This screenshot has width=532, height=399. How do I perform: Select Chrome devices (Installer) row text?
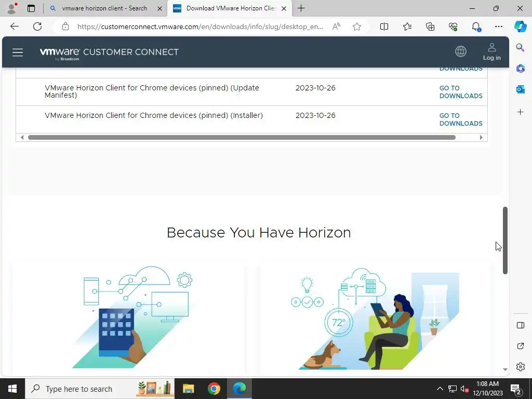pos(154,115)
